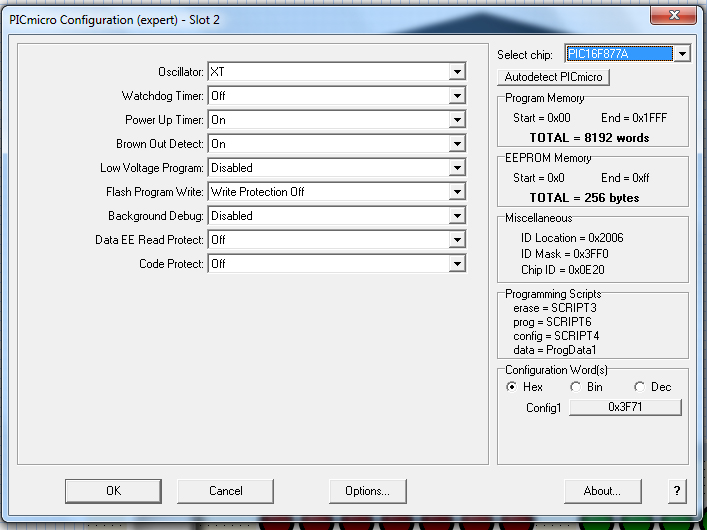Open the Oscillator dropdown set to XT
The height and width of the screenshot is (530, 707).
pyautogui.click(x=337, y=72)
